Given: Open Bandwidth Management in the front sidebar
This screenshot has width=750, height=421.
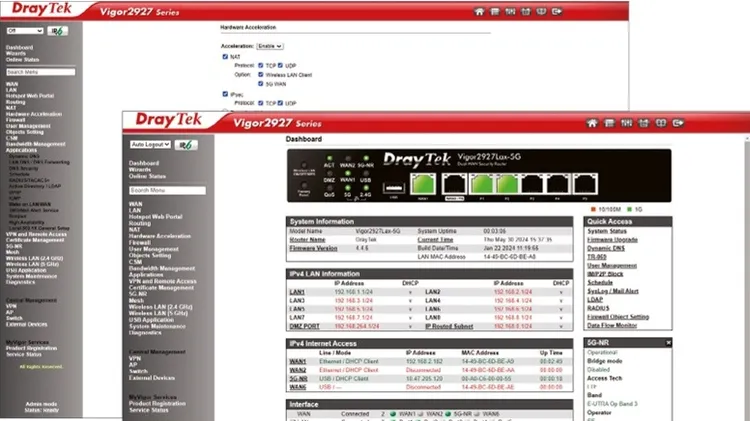Looking at the screenshot, I should (162, 268).
